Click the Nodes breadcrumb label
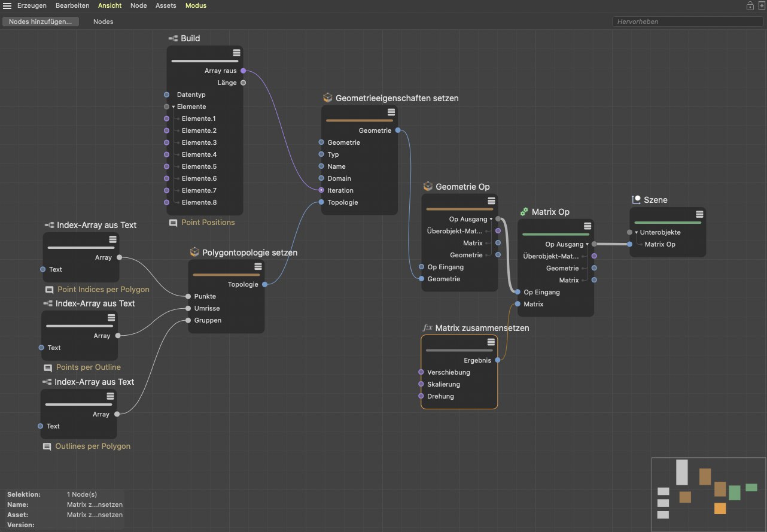Viewport: 767px width, 532px height. 103,22
